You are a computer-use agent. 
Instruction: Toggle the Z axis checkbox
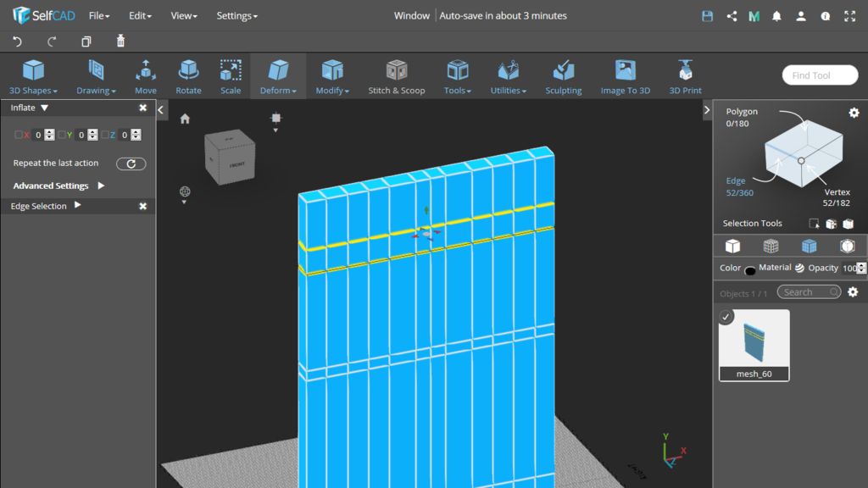[x=105, y=135]
